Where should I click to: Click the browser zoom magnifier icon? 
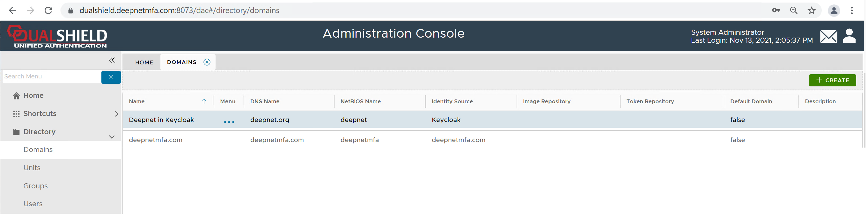pyautogui.click(x=793, y=11)
